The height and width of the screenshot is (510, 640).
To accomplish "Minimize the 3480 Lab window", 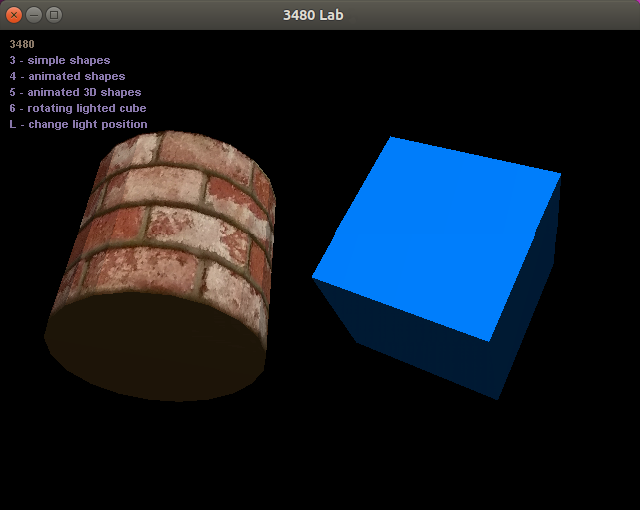I will 34,15.
